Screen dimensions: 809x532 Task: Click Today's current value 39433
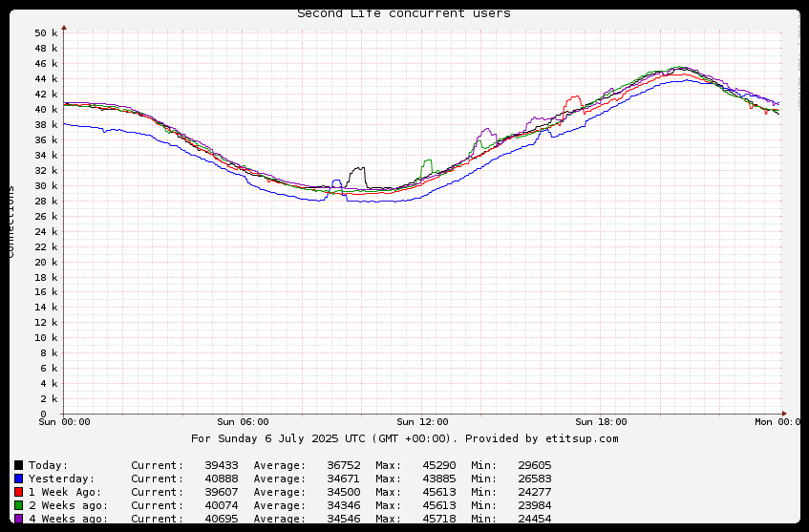point(222,465)
